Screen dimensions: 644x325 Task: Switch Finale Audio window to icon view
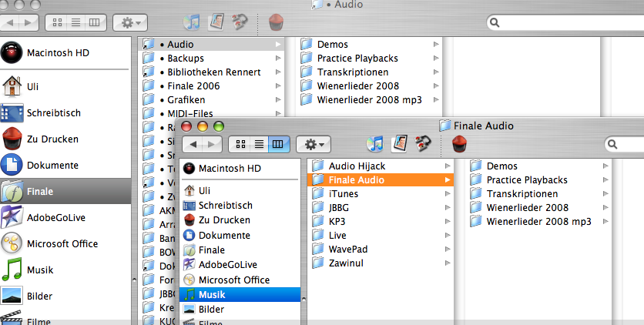coord(241,144)
